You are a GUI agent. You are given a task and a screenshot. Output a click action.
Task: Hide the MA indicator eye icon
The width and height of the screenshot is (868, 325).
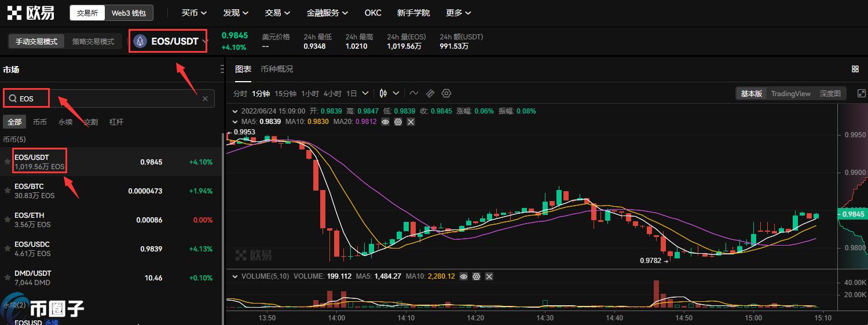[x=385, y=122]
